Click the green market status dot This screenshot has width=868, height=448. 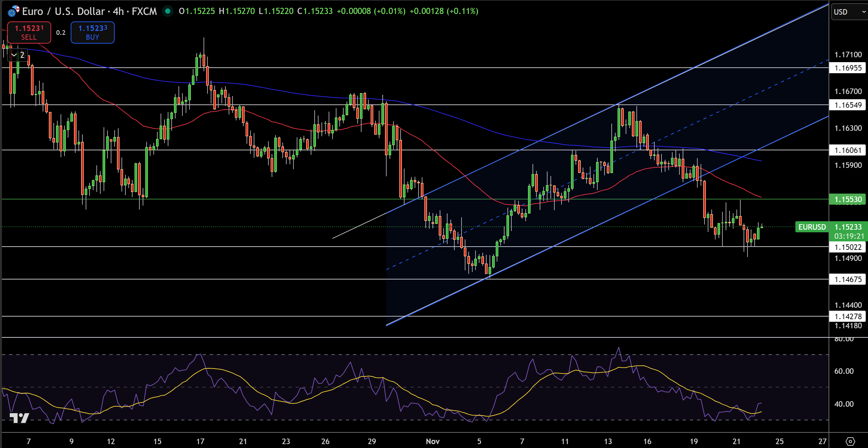pyautogui.click(x=167, y=11)
